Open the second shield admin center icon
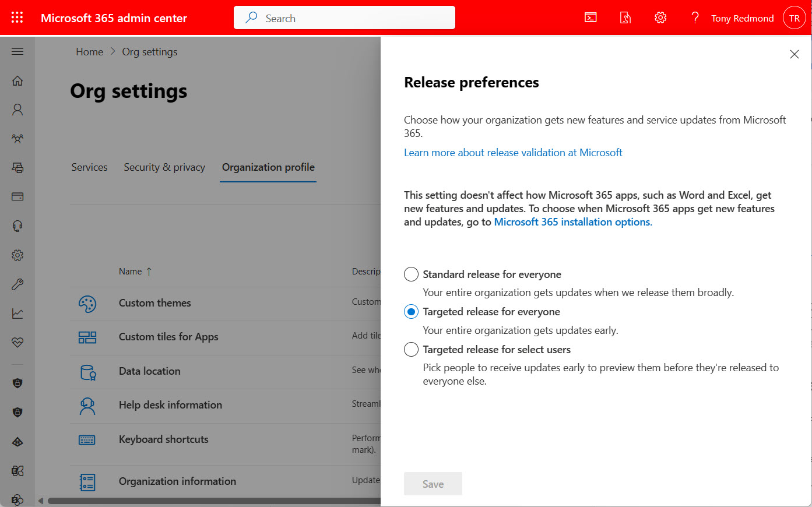Viewport: 812px width, 507px height. pyautogui.click(x=17, y=413)
